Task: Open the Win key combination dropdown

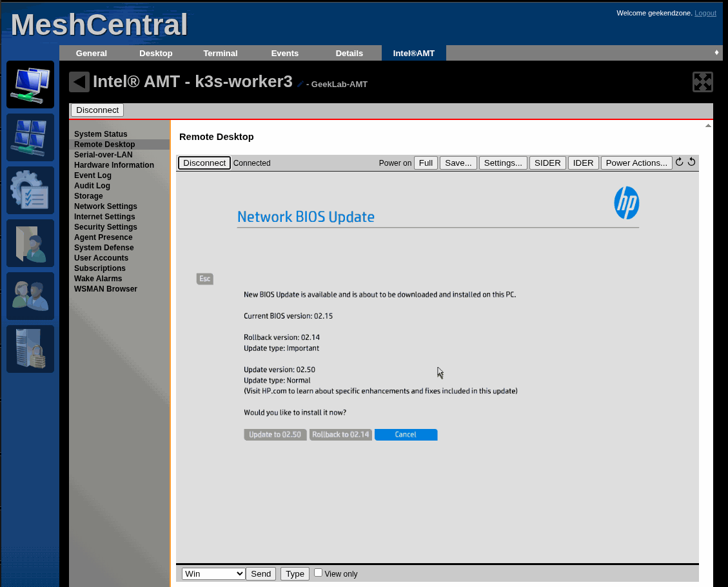Action: (x=213, y=573)
